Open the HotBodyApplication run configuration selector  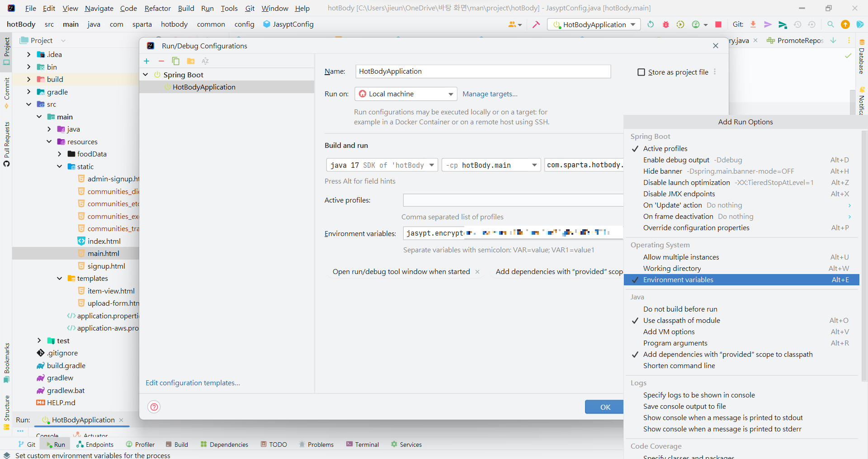coord(594,24)
